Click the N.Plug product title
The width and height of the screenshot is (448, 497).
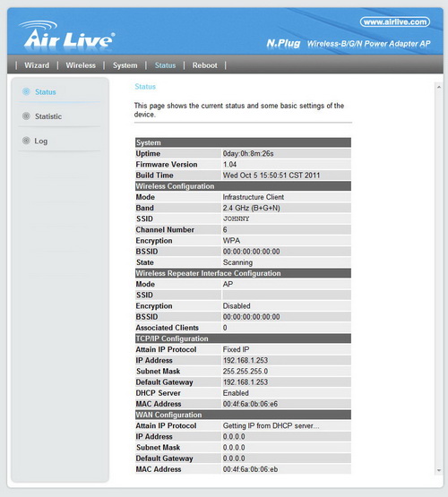[283, 43]
